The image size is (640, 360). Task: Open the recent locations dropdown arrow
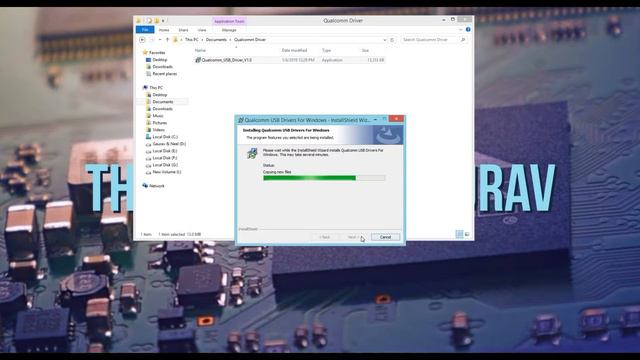160,40
